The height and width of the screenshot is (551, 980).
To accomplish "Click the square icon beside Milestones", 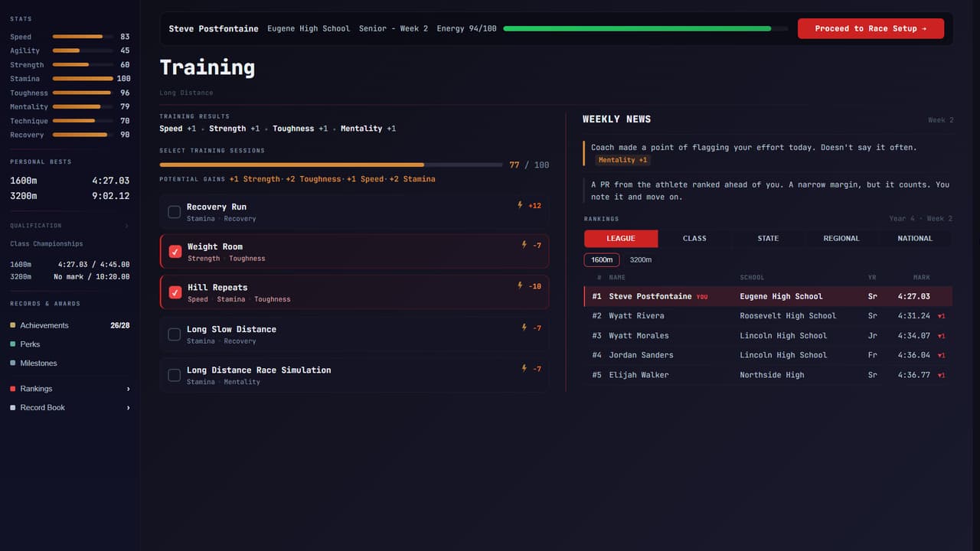I will pos(13,363).
